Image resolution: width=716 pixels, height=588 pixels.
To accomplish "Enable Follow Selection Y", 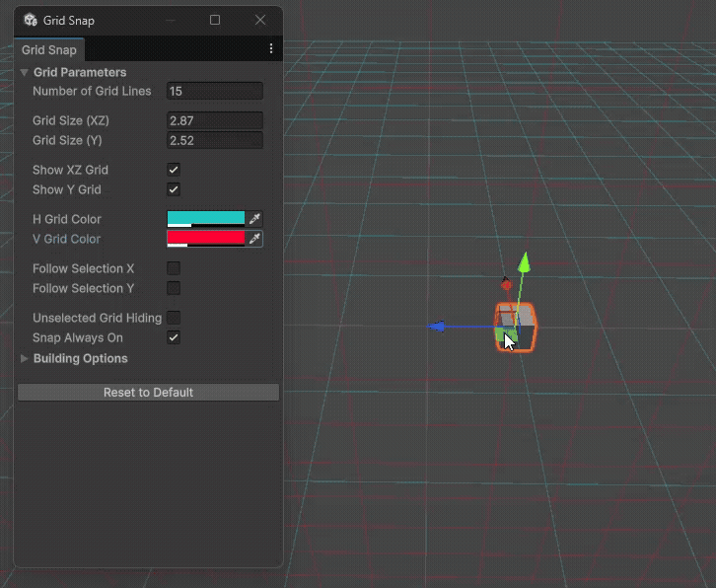I will point(174,288).
